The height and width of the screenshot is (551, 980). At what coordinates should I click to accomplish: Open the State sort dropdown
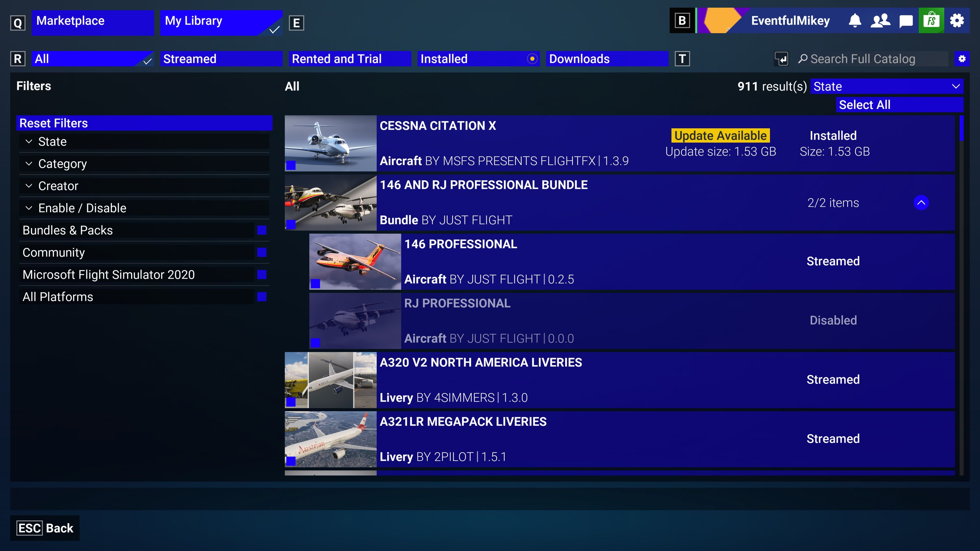pos(887,86)
